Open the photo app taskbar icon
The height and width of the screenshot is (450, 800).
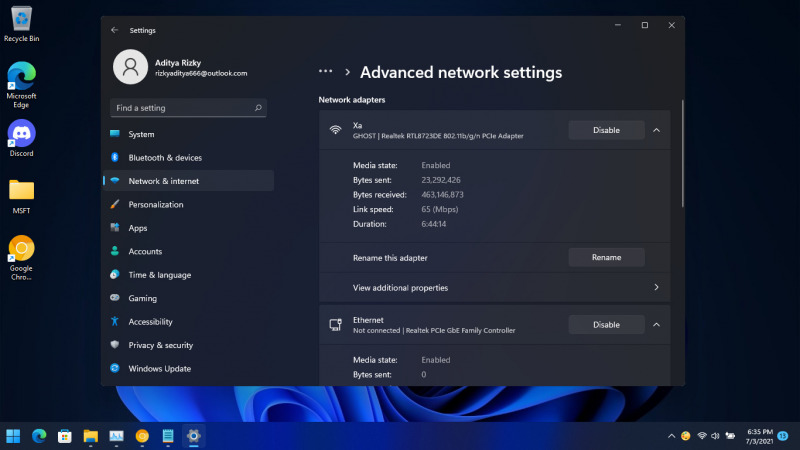[x=116, y=436]
